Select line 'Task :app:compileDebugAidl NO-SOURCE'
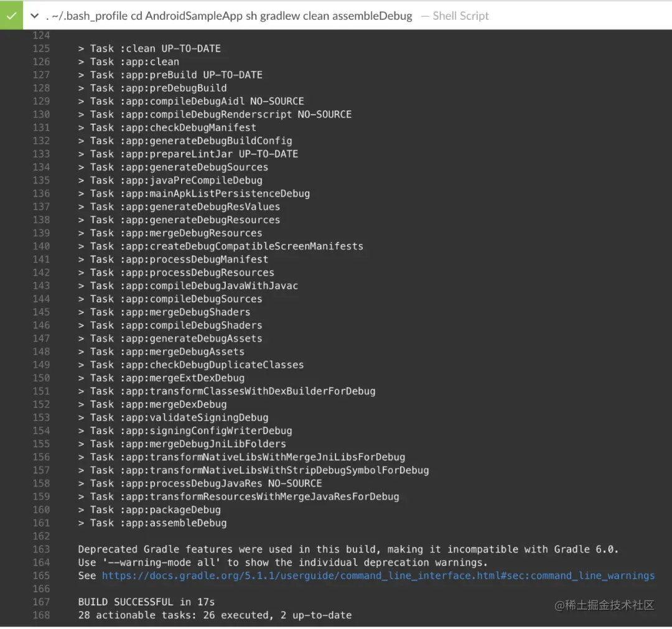This screenshot has width=672, height=629. point(191,101)
